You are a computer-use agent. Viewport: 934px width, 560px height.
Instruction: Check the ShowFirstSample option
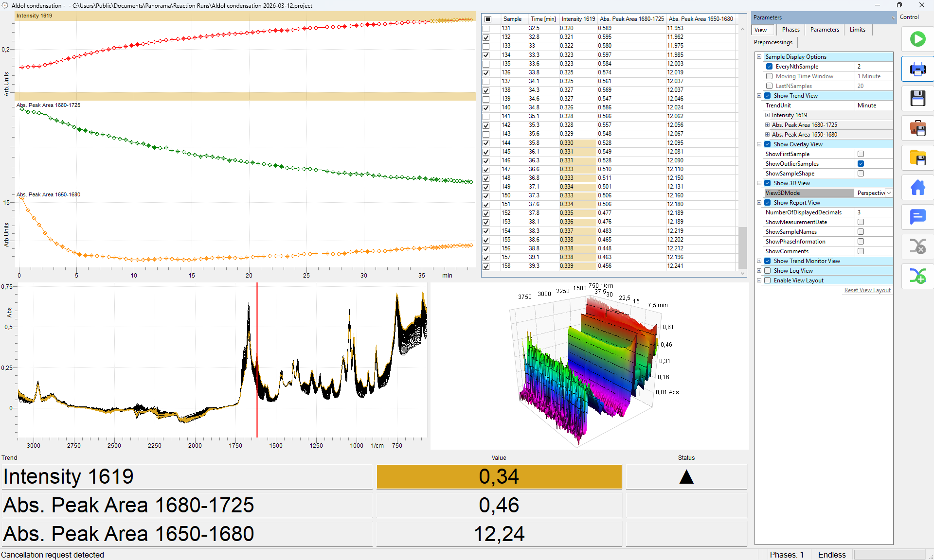pos(861,154)
